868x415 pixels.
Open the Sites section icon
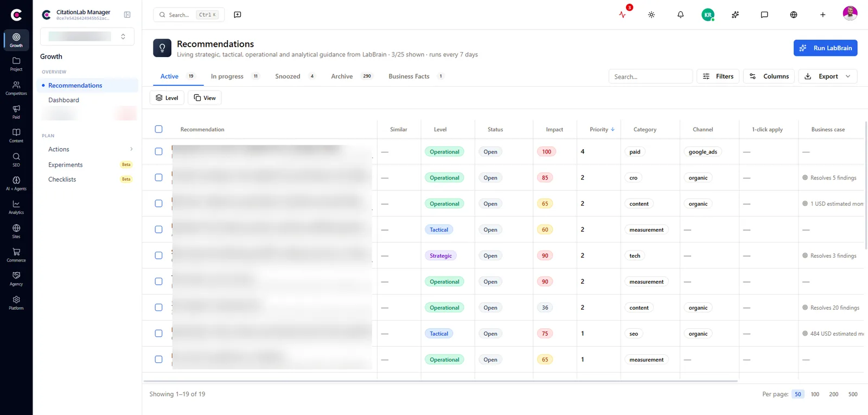[x=16, y=231]
